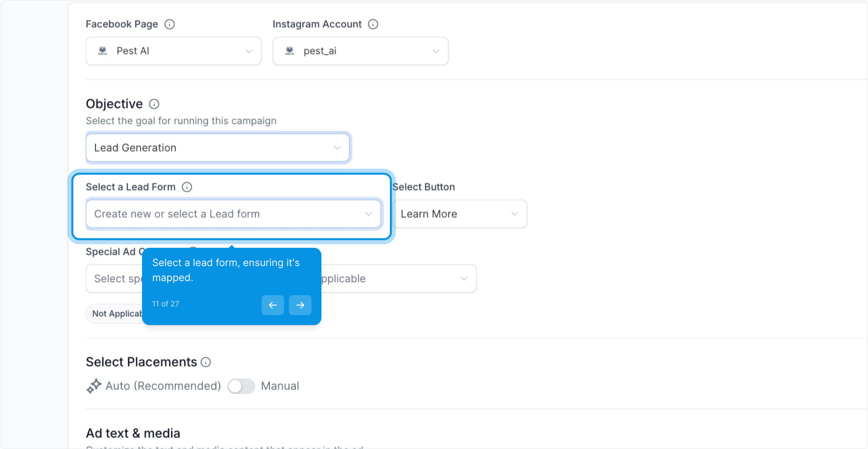The image size is (868, 449).
Task: Click the Auto (Recommended) label
Action: (x=163, y=386)
